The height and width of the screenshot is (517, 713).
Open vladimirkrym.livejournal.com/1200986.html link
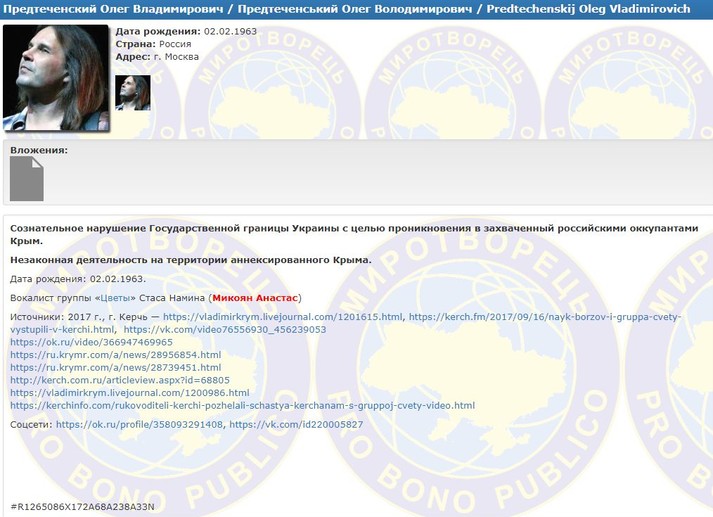pyautogui.click(x=129, y=393)
